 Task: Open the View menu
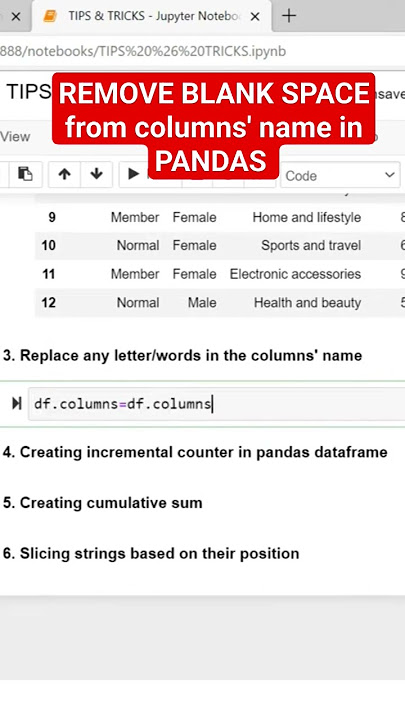[x=15, y=136]
